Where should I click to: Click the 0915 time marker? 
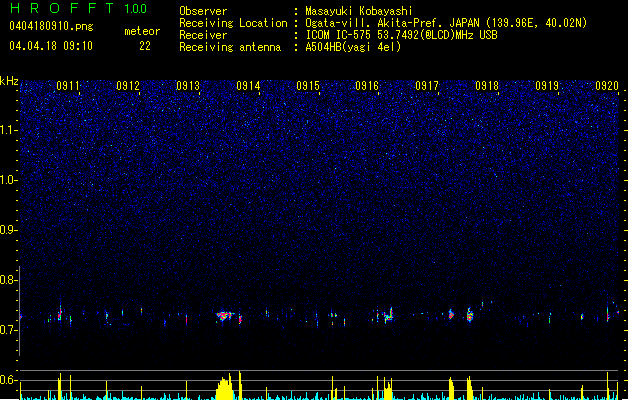pyautogui.click(x=308, y=86)
